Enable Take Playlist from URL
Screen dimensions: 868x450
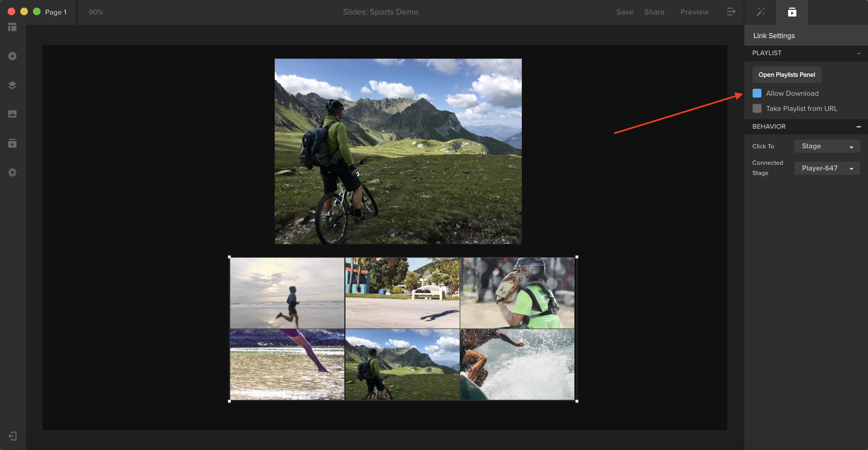757,108
